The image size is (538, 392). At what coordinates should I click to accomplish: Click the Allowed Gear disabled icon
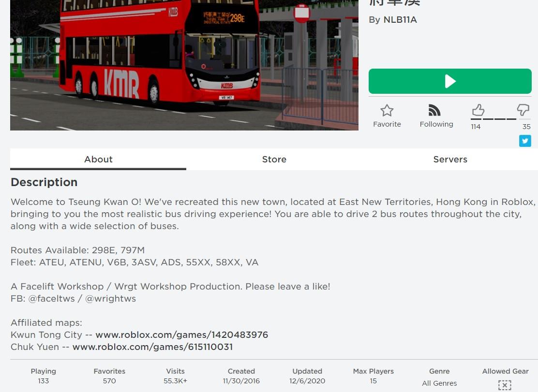pos(505,385)
